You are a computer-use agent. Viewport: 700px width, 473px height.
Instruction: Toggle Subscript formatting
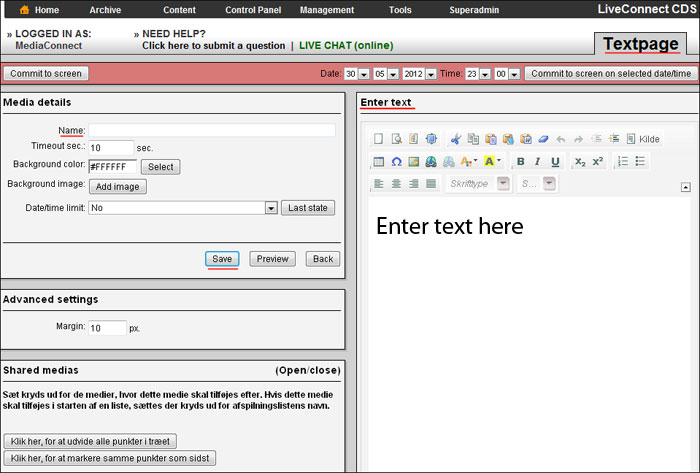click(580, 162)
